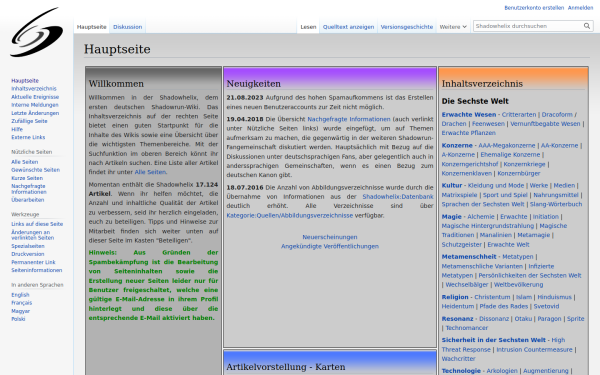Open the Magie bold link
The image size is (600, 375).
452,217
